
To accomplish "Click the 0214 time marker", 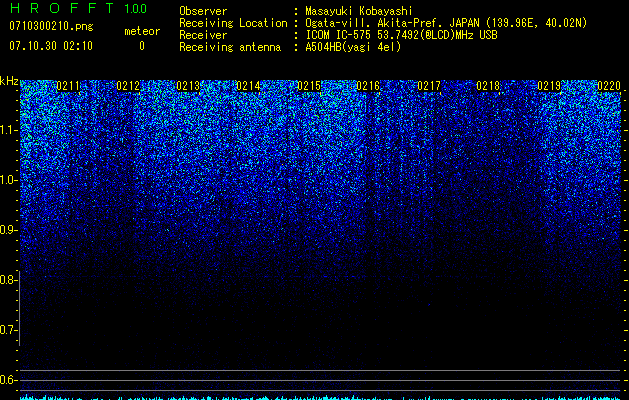I will tap(248, 86).
